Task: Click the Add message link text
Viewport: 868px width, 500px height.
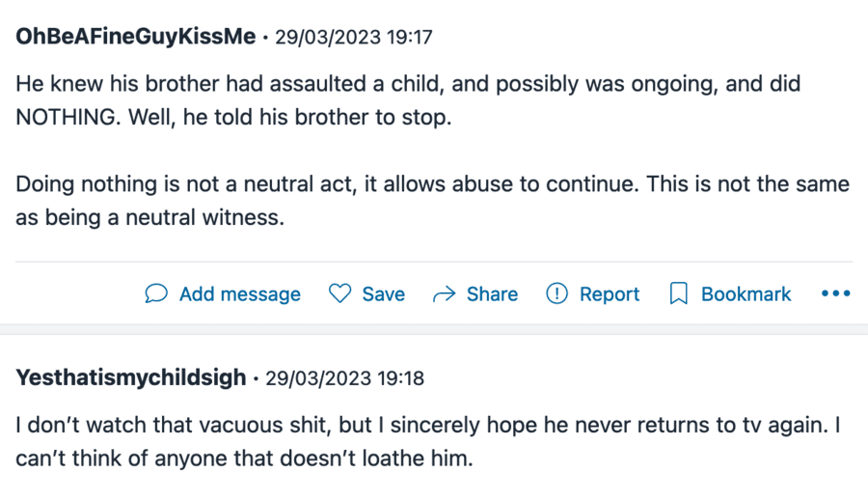Action: click(239, 294)
